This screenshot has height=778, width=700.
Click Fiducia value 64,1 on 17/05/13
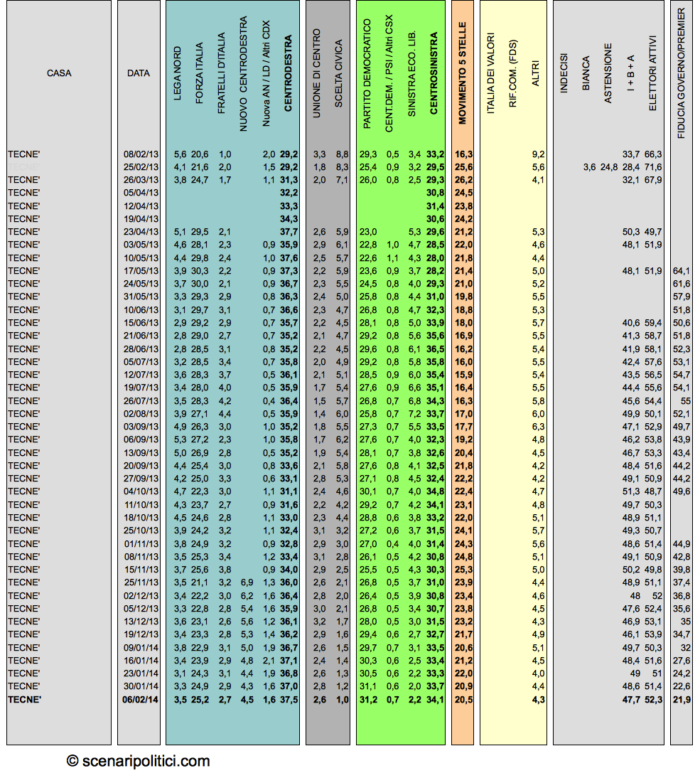(x=682, y=271)
